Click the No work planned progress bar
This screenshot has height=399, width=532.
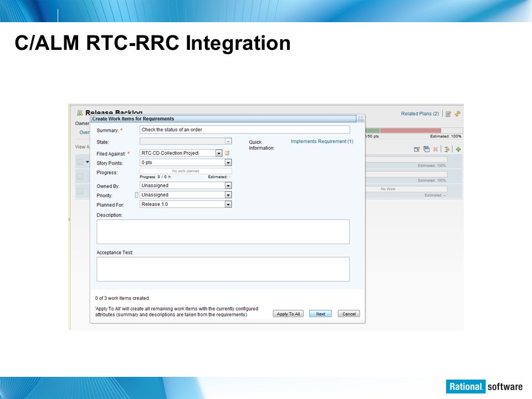pos(186,171)
